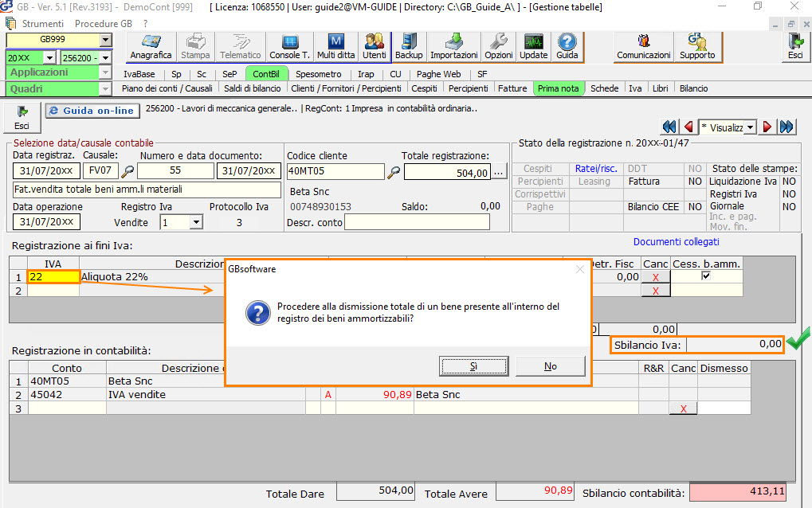This screenshot has width=812, height=508.
Task: Go to last registration record
Action: [x=787, y=127]
